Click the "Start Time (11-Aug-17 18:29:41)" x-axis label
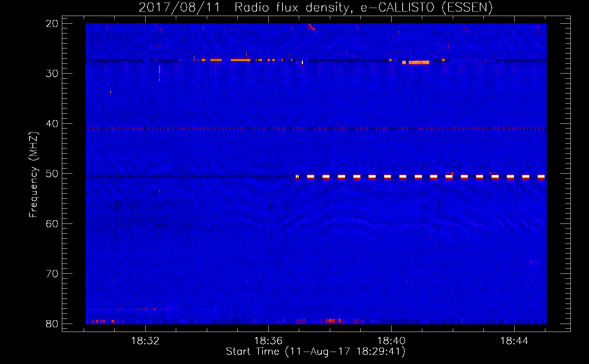This screenshot has width=589, height=364. [x=316, y=352]
